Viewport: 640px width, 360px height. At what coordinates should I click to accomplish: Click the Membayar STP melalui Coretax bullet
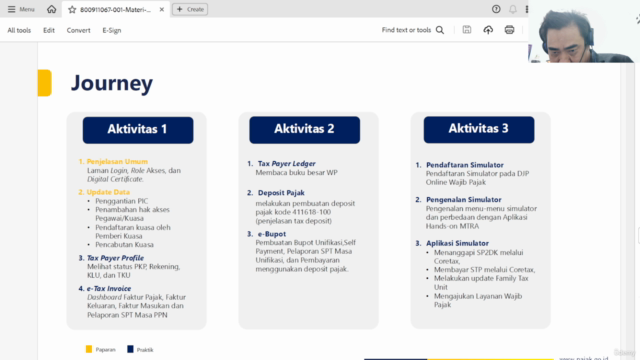pyautogui.click(x=484, y=270)
